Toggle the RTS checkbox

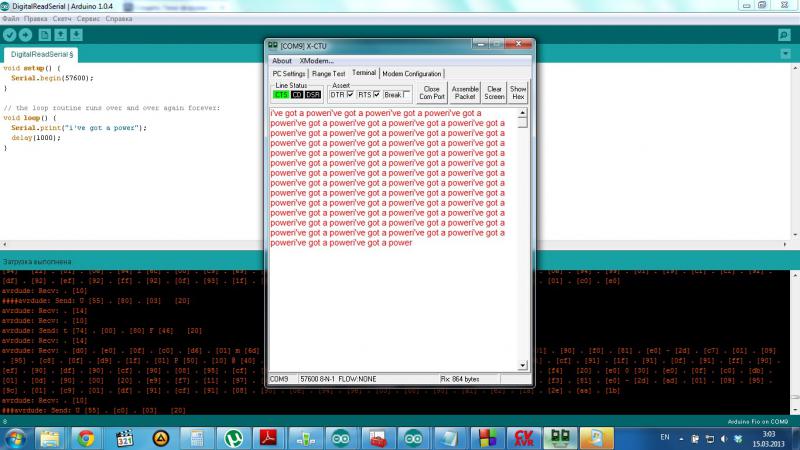[x=377, y=94]
